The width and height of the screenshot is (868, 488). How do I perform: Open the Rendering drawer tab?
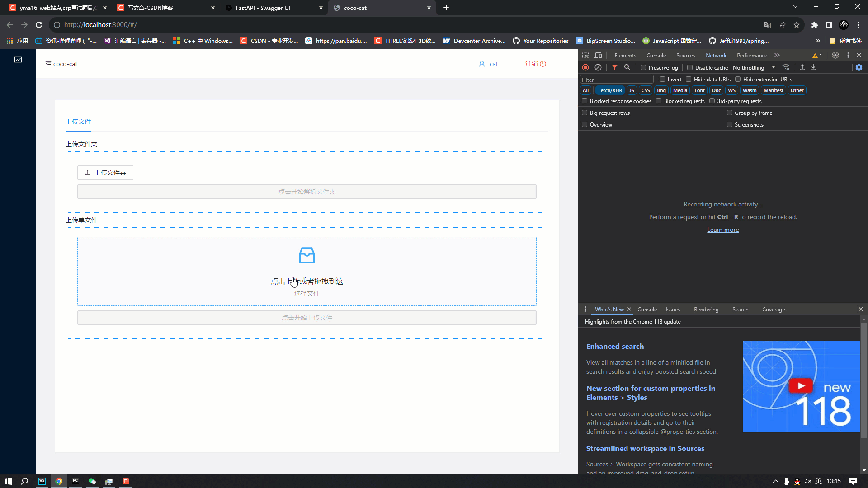click(x=706, y=310)
